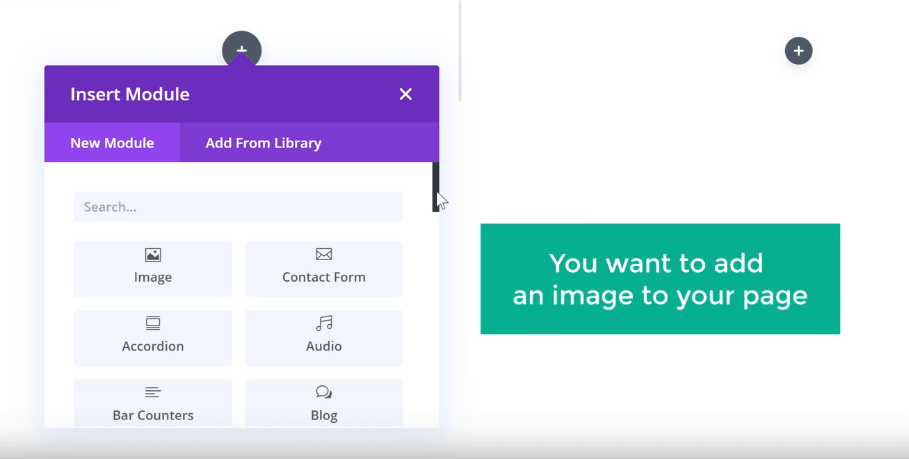The height and width of the screenshot is (459, 909).
Task: Click the Insert Module header title
Action: (x=130, y=95)
